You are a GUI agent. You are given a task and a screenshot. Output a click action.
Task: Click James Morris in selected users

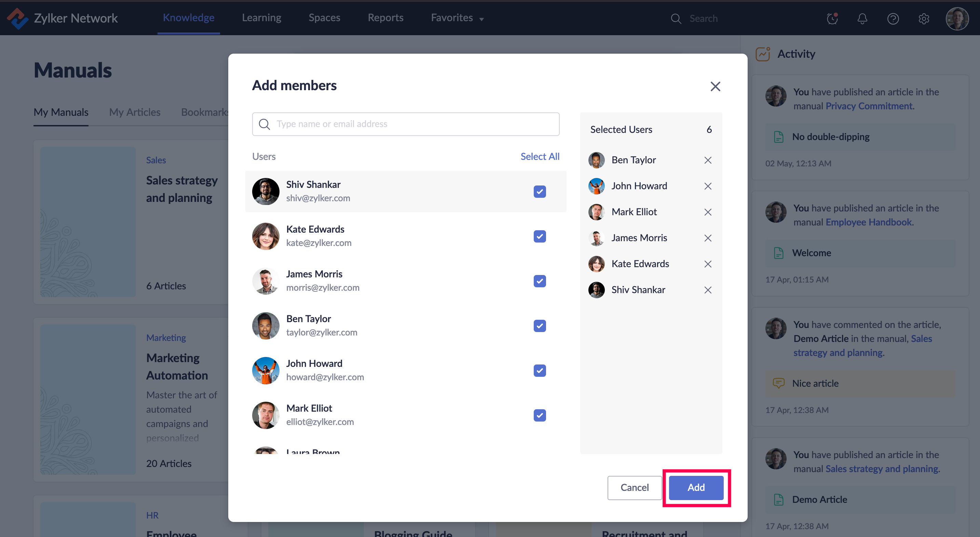(x=639, y=238)
